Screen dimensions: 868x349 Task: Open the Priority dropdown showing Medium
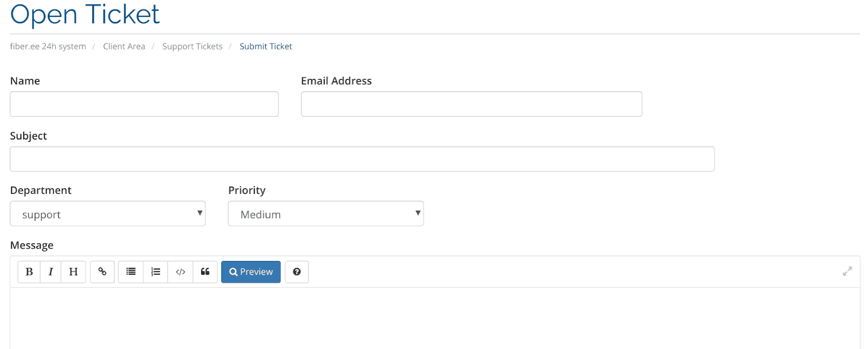[326, 214]
